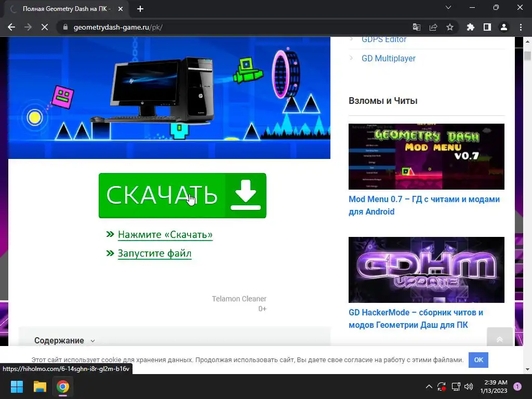Viewport: 532px width, 399px height.
Task: Open the Chrome extensions puzzle icon
Action: pos(471,27)
